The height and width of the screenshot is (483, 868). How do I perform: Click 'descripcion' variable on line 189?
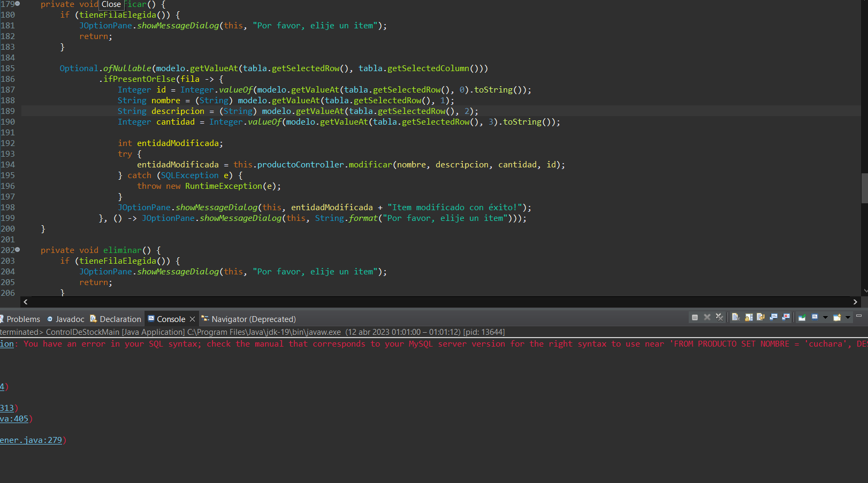tap(178, 111)
